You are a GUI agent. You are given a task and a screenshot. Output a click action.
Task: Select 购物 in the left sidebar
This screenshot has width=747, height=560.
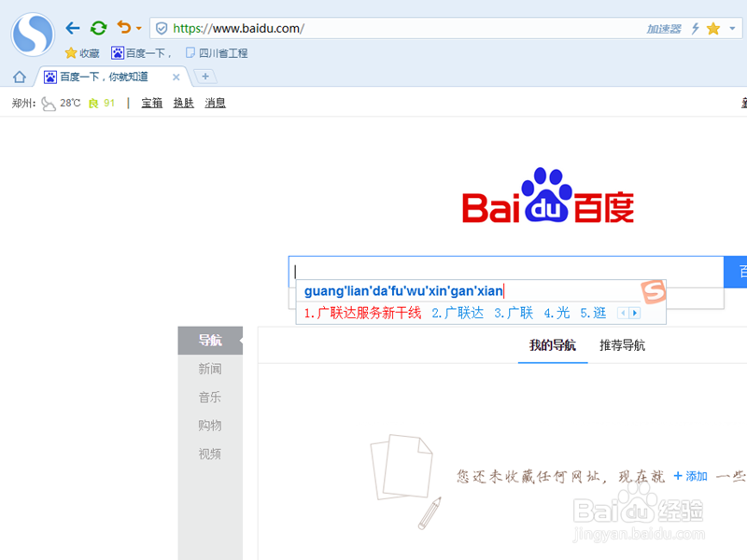pos(210,426)
